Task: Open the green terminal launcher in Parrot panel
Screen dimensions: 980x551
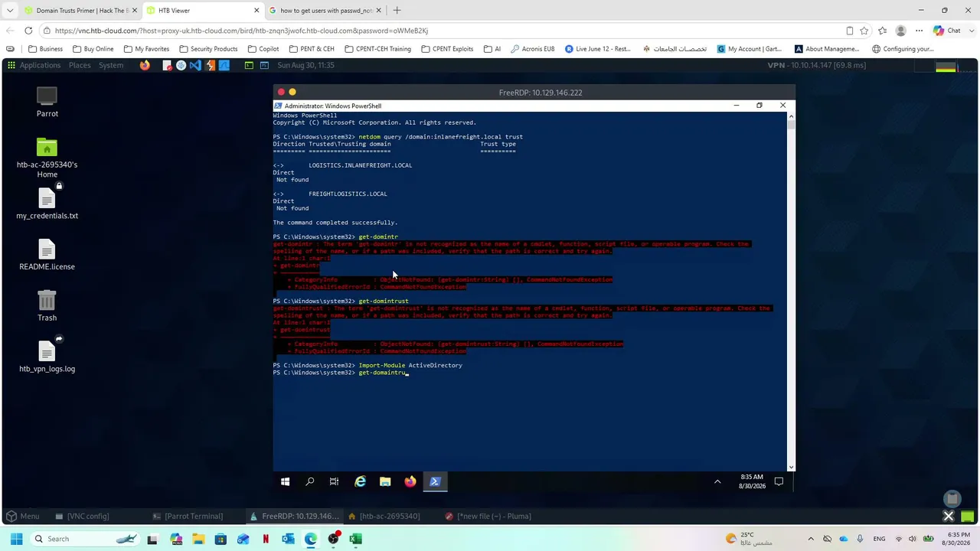Action: 249,65
